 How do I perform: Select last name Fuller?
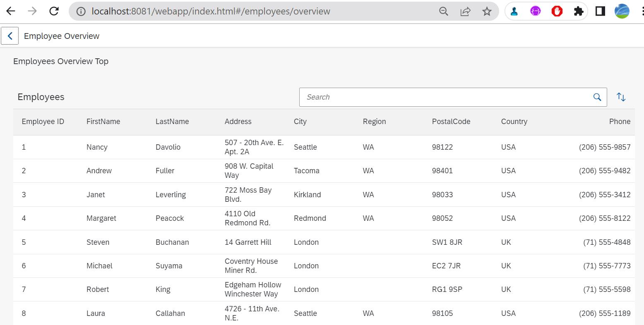[165, 171]
